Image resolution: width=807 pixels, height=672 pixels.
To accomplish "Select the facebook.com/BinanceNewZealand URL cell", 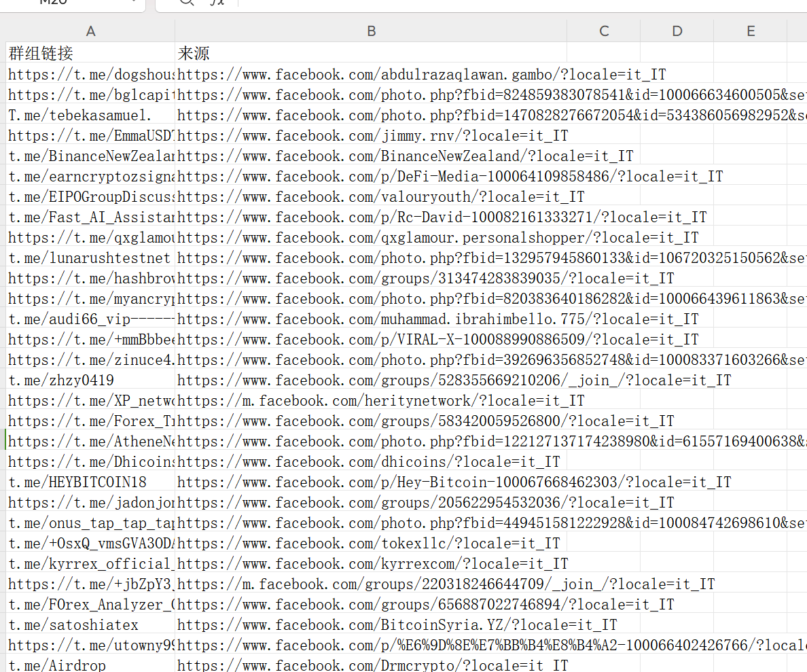I will pyautogui.click(x=371, y=156).
